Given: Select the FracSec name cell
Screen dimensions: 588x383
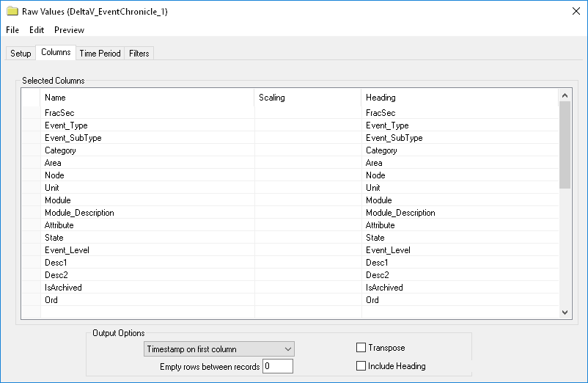Looking at the screenshot, I should (x=147, y=112).
